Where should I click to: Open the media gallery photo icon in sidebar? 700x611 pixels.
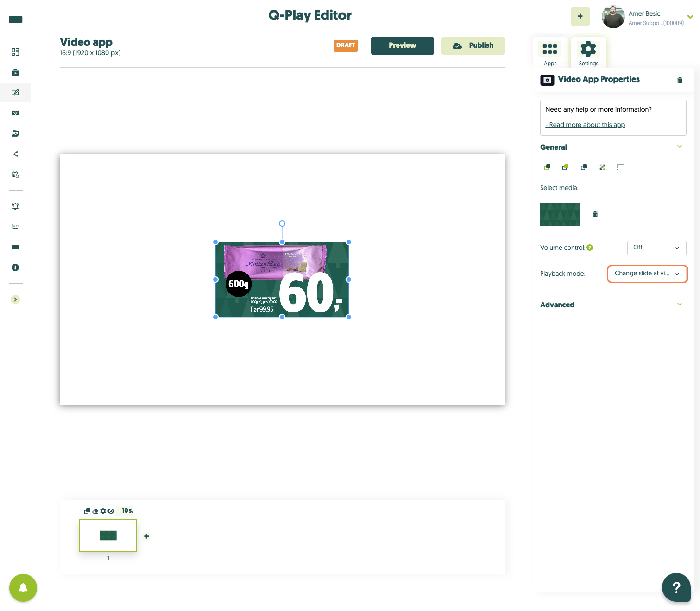coord(15,134)
